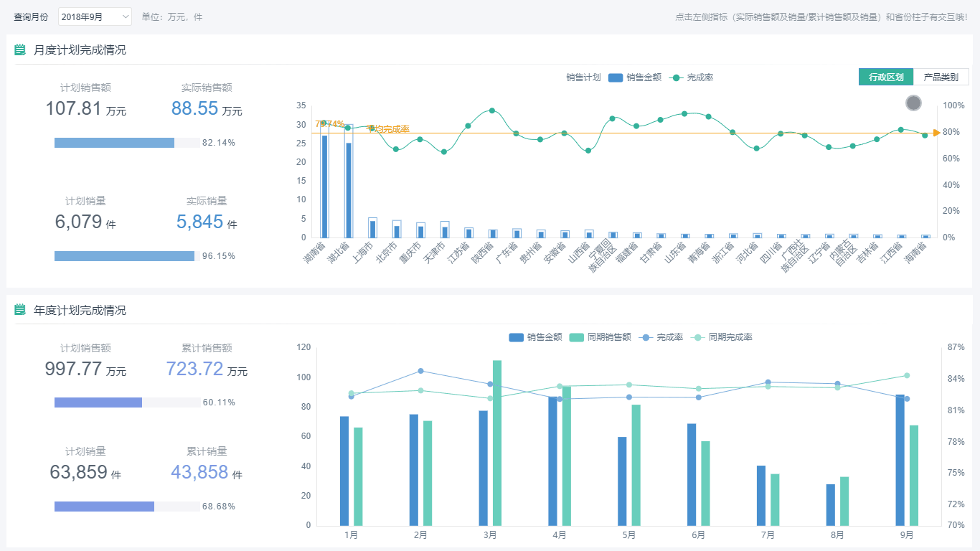This screenshot has height=551, width=980.
Task: Toggle the 同期完成率 series in yearly legend
Action: 730,337
